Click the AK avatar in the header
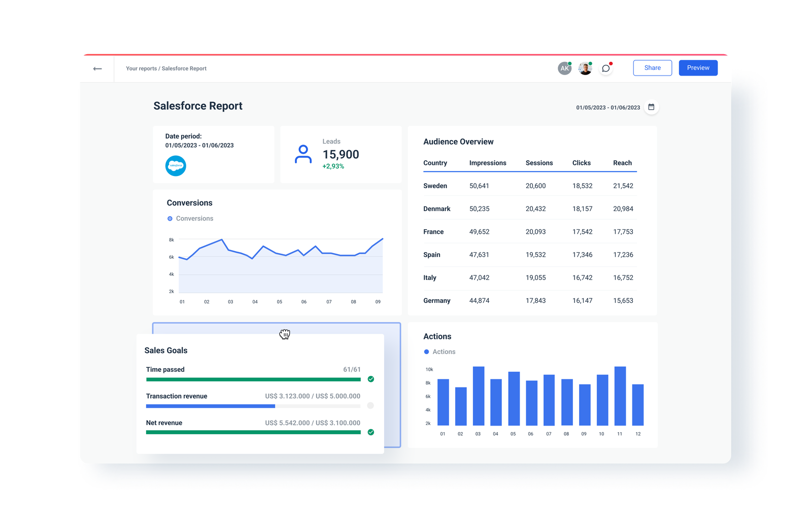This screenshot has height=525, width=812. tap(564, 67)
